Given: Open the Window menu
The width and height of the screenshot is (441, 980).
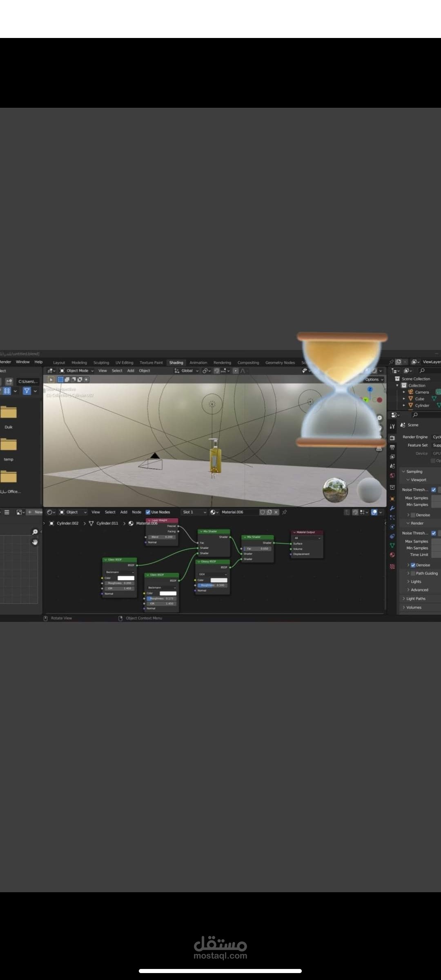Looking at the screenshot, I should (23, 362).
